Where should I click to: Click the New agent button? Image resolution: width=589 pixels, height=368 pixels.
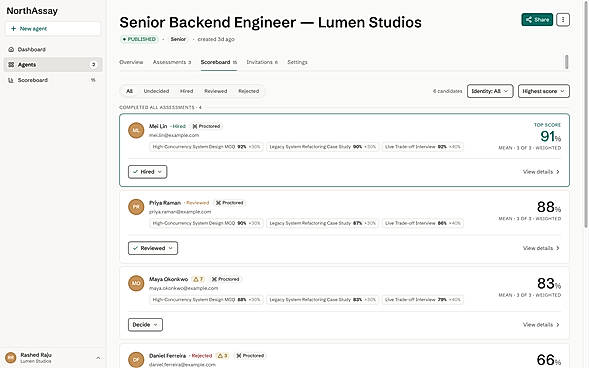53,29
